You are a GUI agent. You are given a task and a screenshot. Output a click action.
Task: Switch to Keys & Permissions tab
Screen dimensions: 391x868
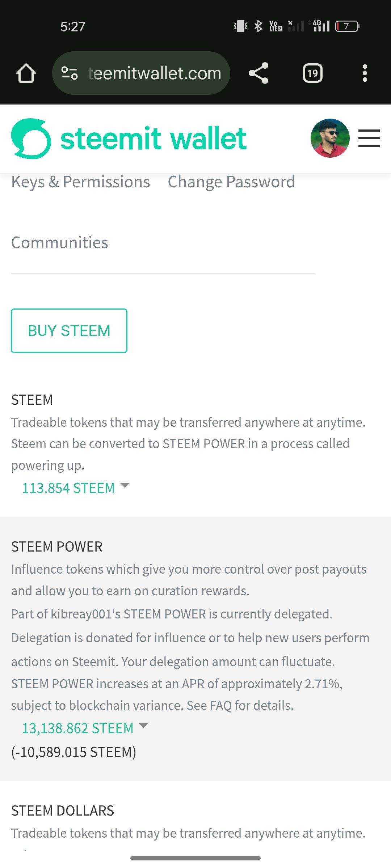[x=80, y=182]
